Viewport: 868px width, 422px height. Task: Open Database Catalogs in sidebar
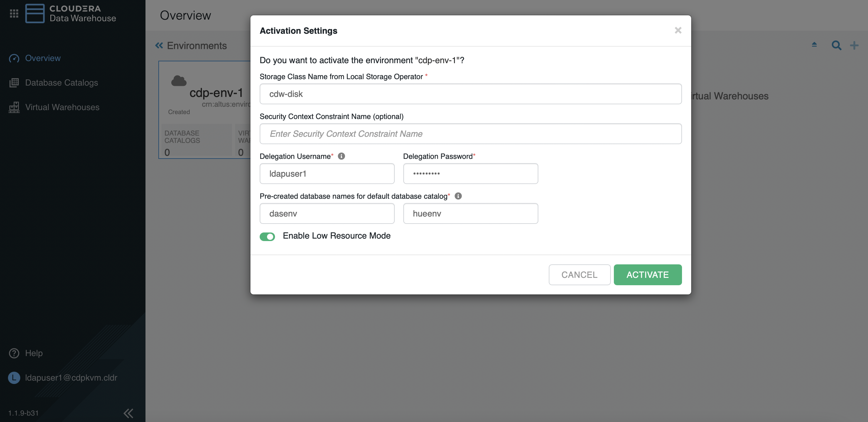(61, 82)
